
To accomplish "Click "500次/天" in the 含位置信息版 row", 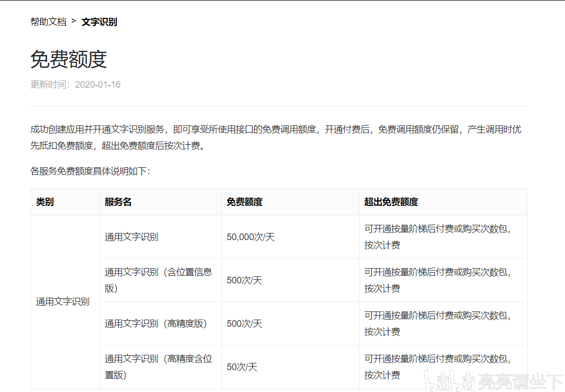I will (244, 280).
